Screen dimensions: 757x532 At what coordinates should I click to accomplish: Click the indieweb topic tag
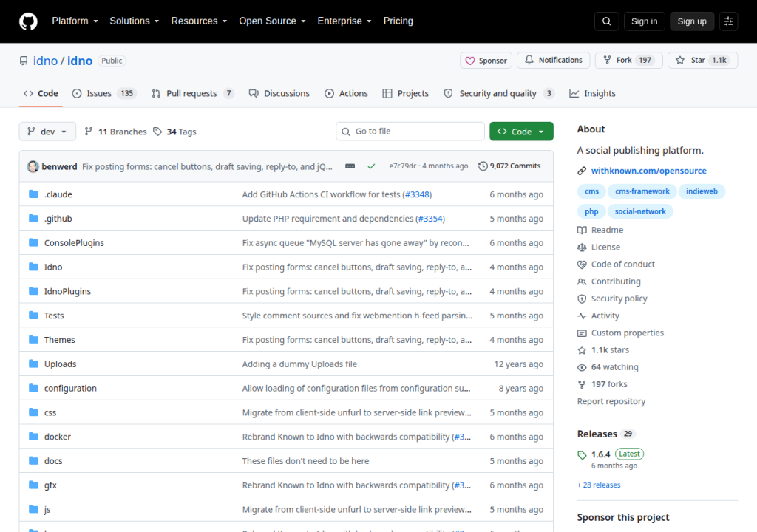click(x=702, y=191)
